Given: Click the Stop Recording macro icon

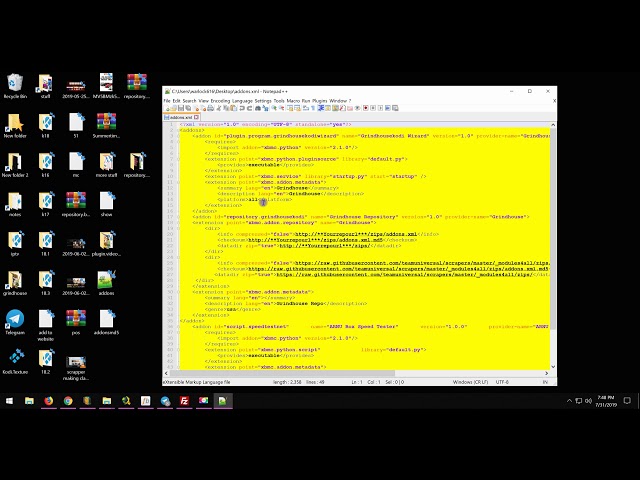Looking at the screenshot, I should (x=373, y=108).
